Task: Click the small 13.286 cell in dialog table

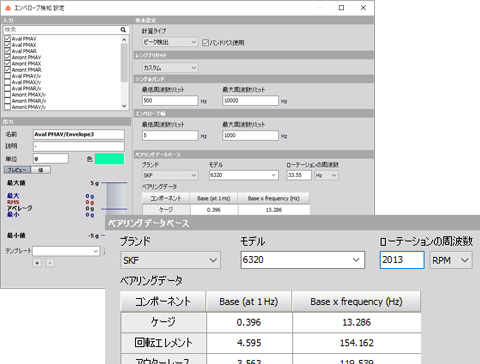Action: tap(274, 210)
